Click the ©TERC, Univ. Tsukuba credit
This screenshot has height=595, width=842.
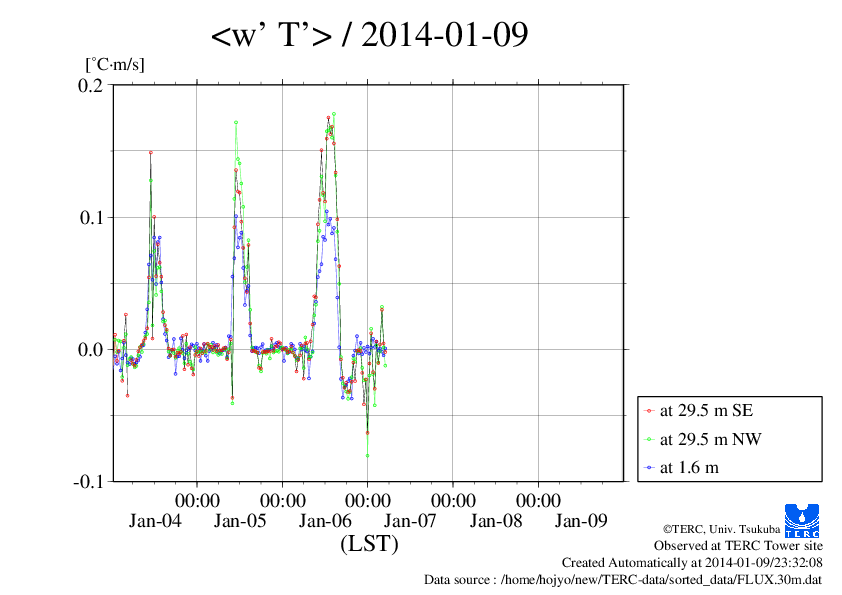pos(721,529)
